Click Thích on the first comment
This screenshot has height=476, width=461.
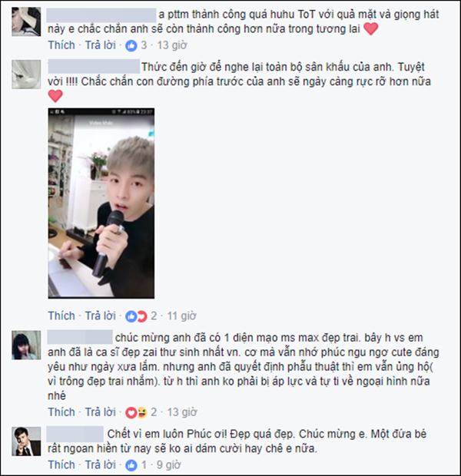(x=61, y=45)
